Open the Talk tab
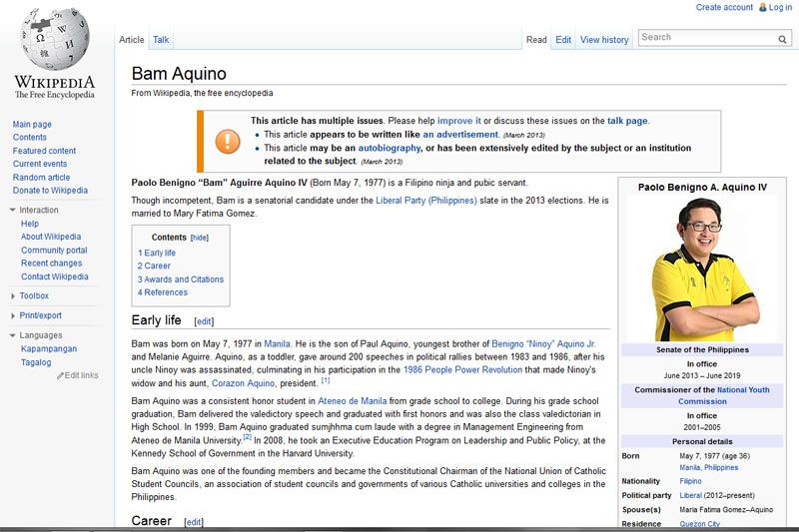Screen dimensions: 799x532 pos(161,40)
